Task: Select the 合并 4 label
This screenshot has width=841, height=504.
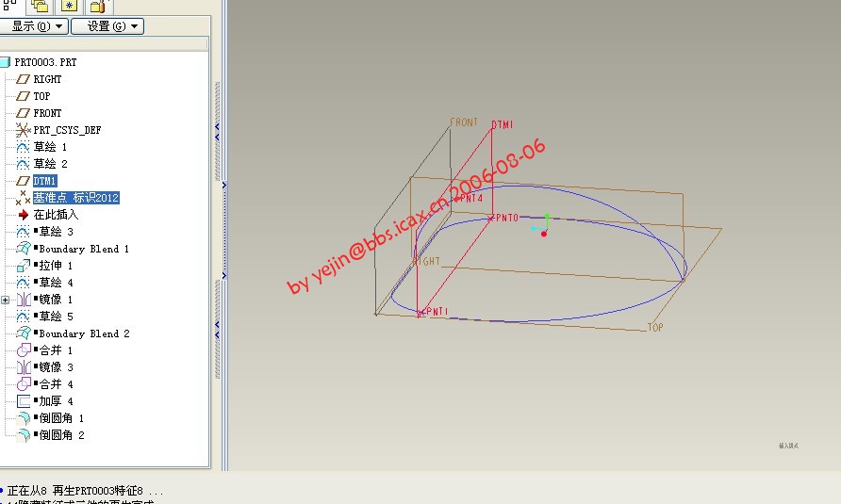Action: [56, 384]
